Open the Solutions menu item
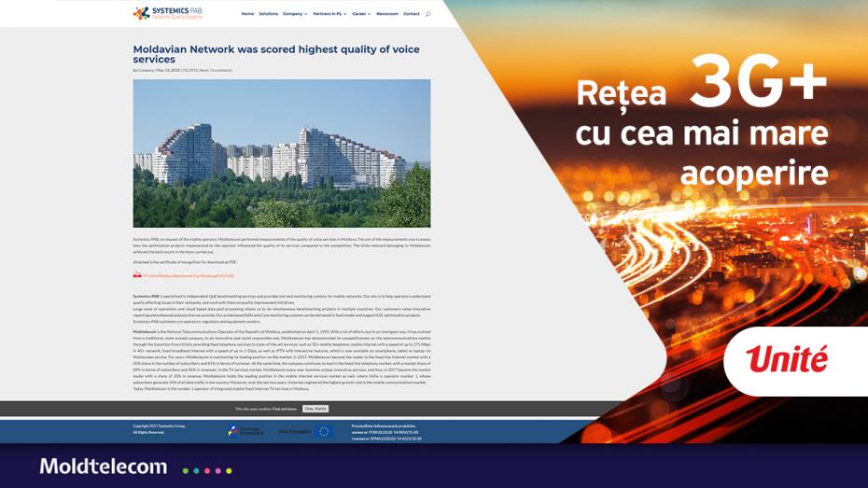The height and width of the screenshot is (488, 868). [269, 14]
